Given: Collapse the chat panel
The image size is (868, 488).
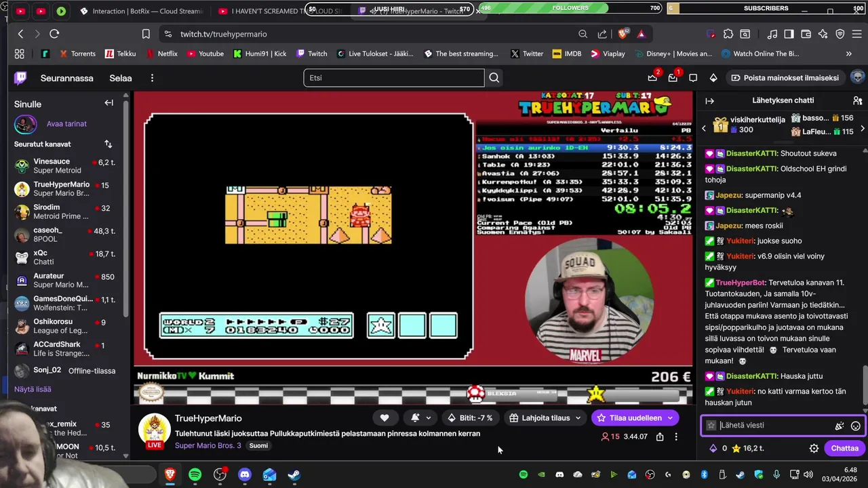Looking at the screenshot, I should (x=709, y=101).
